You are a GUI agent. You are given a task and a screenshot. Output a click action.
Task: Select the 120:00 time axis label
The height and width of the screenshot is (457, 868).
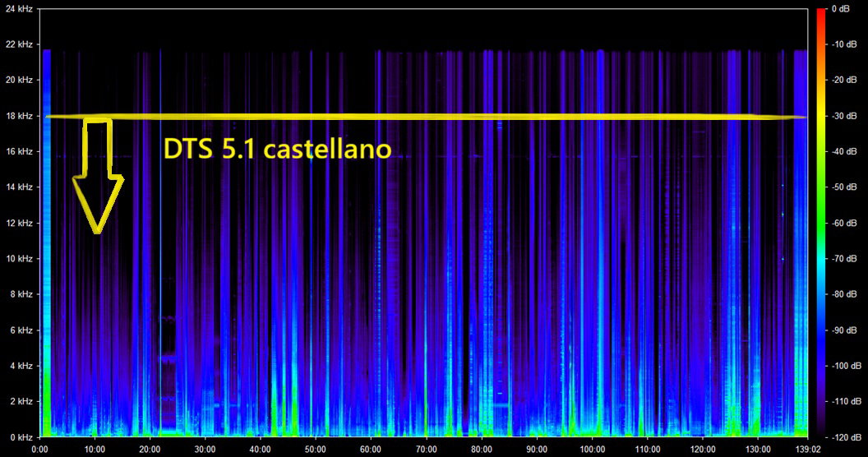coord(703,450)
